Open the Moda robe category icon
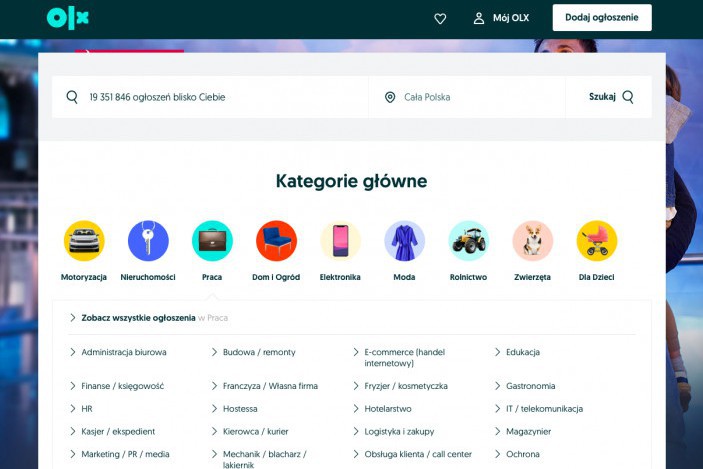 (x=404, y=241)
